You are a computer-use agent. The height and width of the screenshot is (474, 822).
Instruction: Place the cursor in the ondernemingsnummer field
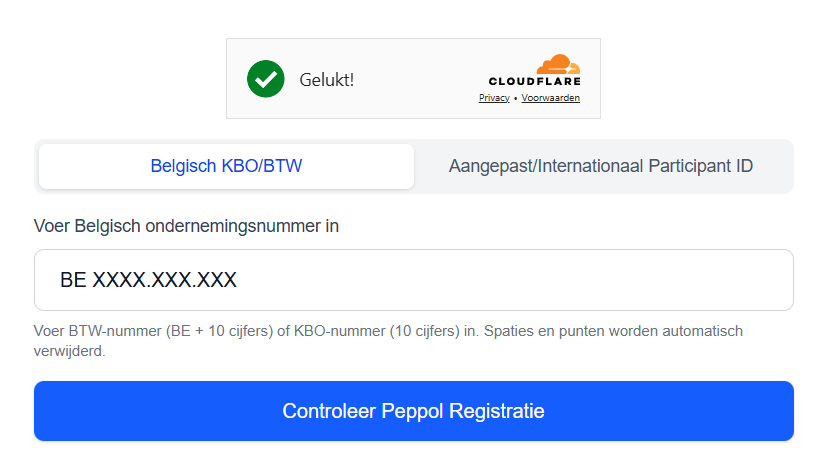pyautogui.click(x=413, y=280)
